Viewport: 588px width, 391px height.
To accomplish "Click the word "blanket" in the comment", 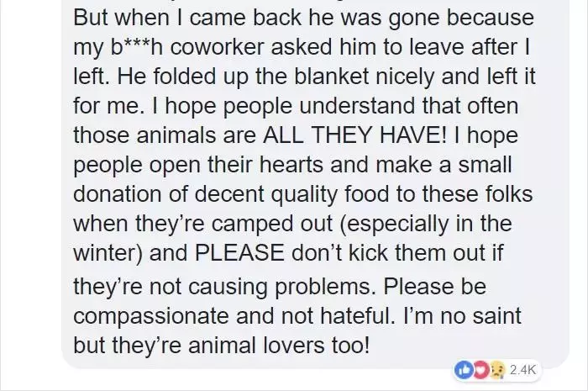I will coord(332,77).
